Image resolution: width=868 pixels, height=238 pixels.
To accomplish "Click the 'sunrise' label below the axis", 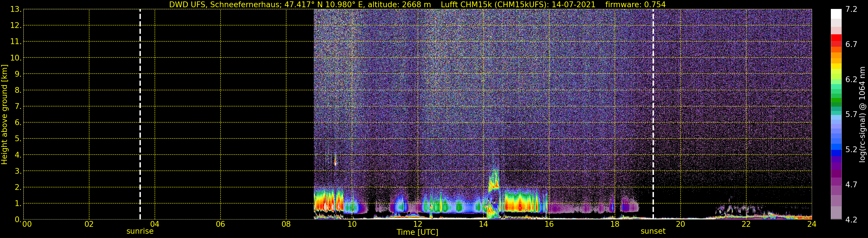I will pos(140,231).
